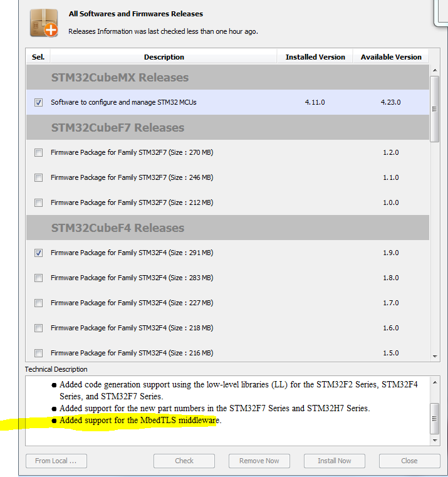Click Technical Description scrollbar down arrow
The width and height of the screenshot is (448, 477).
[435, 440]
